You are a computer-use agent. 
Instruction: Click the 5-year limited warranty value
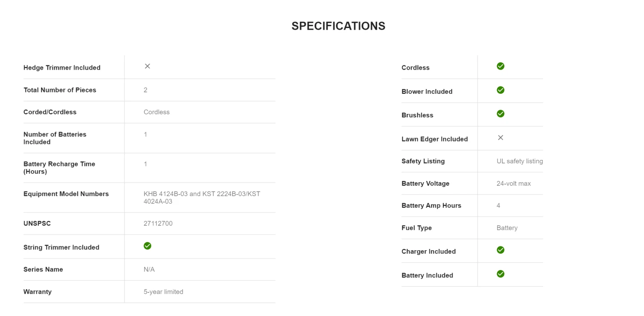pos(163,292)
